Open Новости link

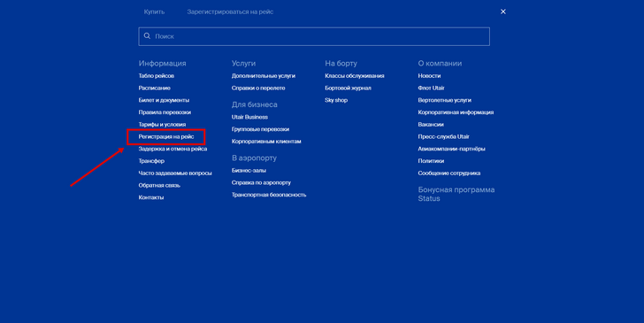tap(429, 75)
